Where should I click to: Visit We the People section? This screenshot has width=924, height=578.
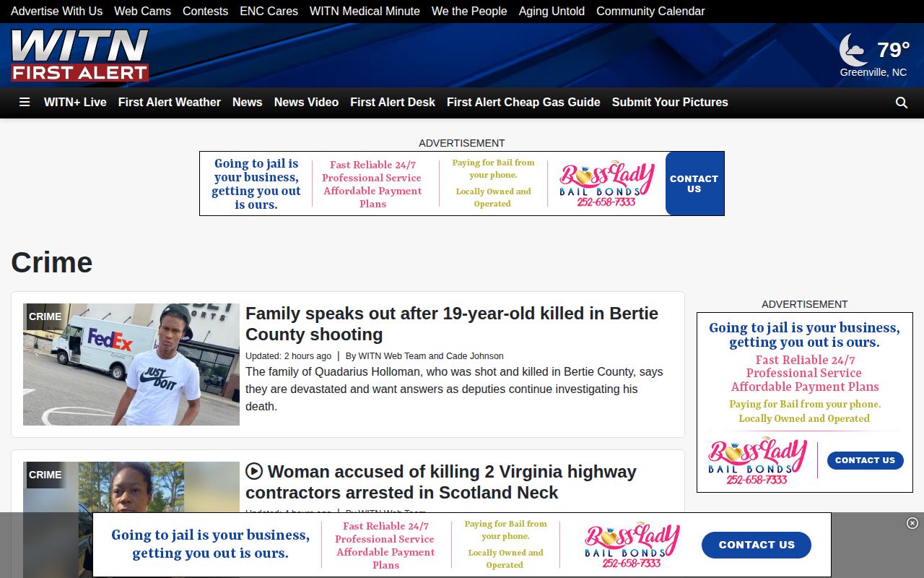(469, 11)
